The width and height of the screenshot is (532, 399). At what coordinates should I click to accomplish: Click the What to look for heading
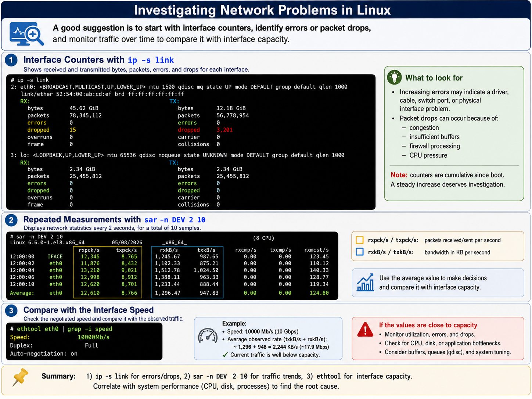click(x=434, y=78)
